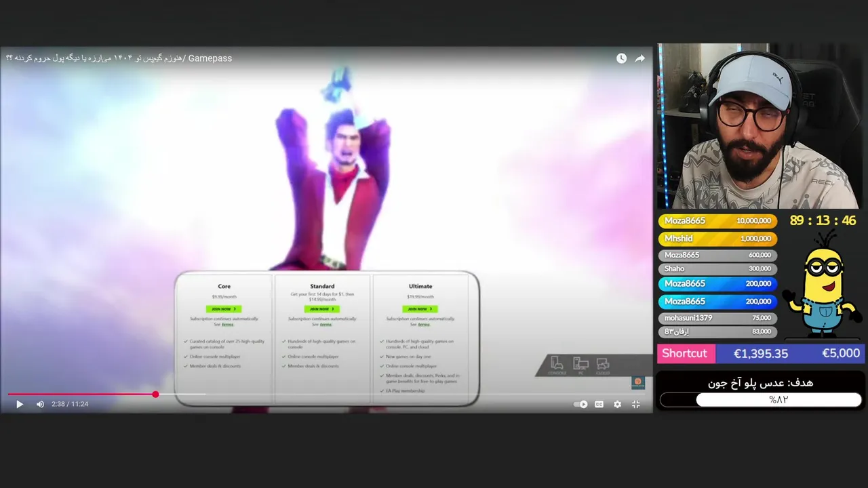Viewport: 868px width, 488px height.
Task: Mute the video with the speaker icon
Action: click(40, 404)
